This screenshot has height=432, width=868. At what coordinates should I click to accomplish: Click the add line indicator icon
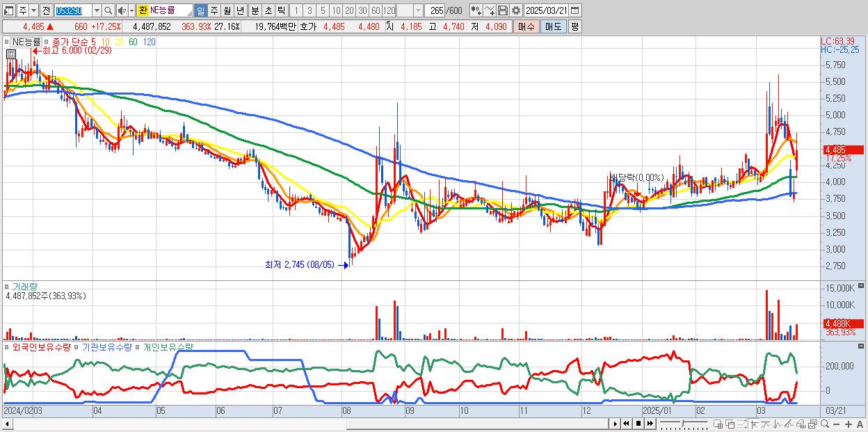pyautogui.click(x=489, y=10)
